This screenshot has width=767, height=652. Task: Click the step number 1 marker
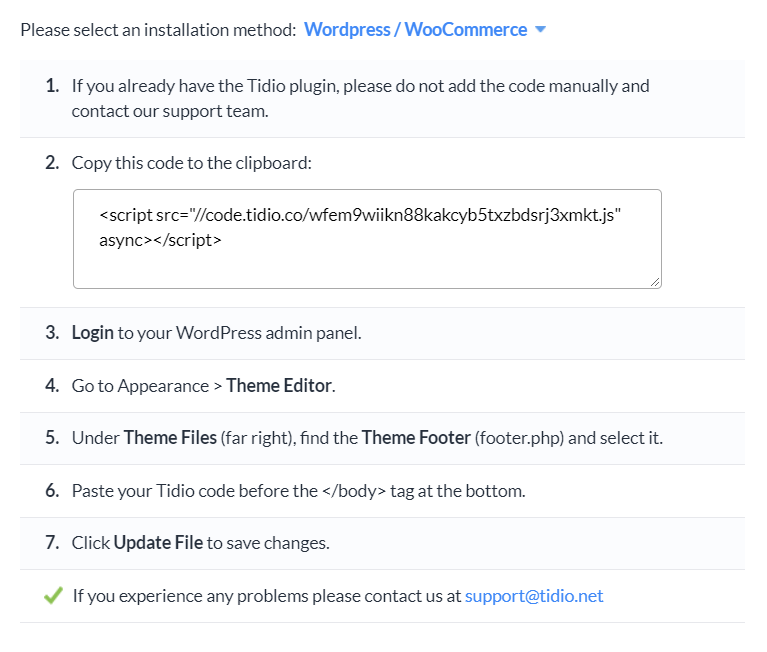52,86
